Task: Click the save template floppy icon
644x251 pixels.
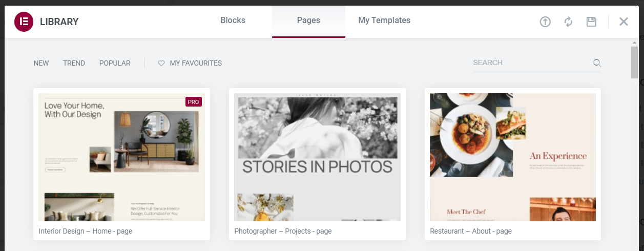Action: click(591, 22)
